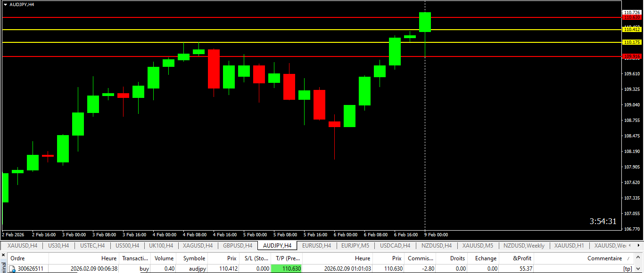The height and width of the screenshot is (273, 644).
Task: Select the GBPUSD,H4 chart tab
Action: pyautogui.click(x=238, y=246)
